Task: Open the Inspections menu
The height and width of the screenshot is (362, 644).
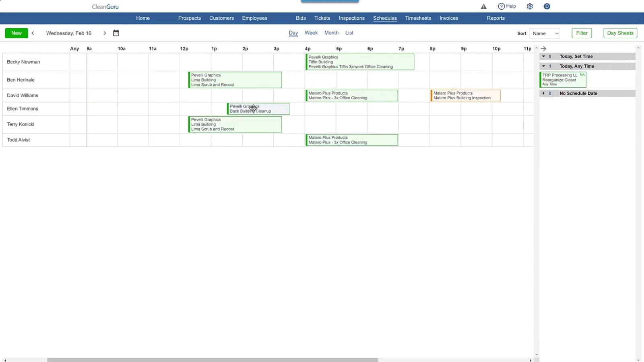Action: [x=352, y=18]
